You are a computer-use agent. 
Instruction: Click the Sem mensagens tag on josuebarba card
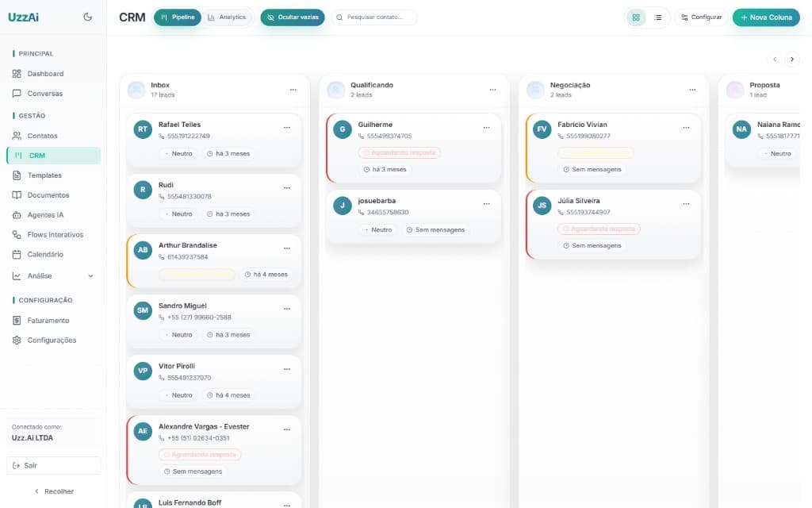point(435,229)
